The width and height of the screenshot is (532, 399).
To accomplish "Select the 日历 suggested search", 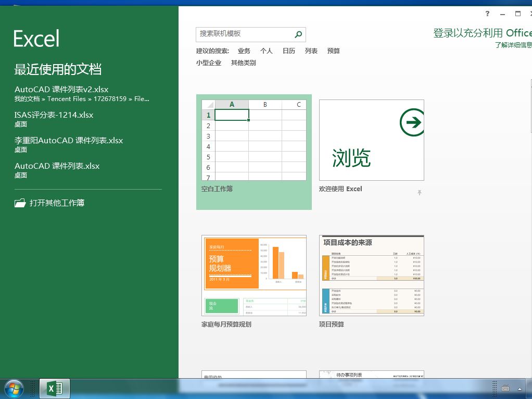I will [x=289, y=51].
